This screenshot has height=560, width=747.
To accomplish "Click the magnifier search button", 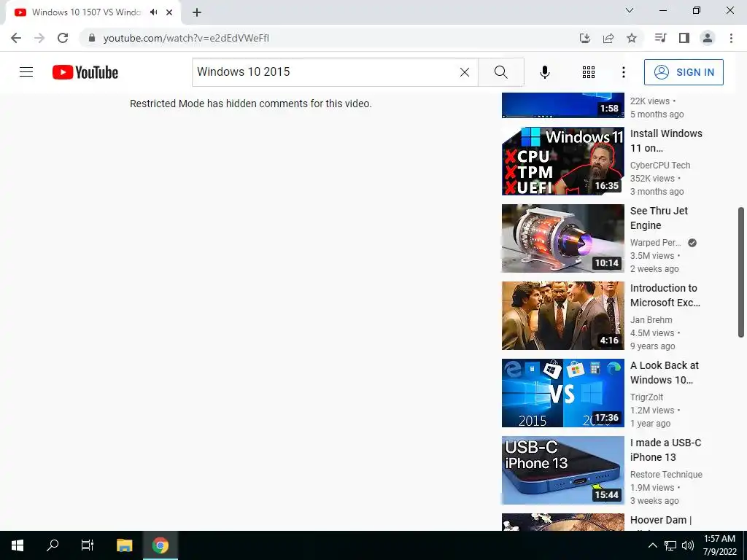I will click(x=500, y=72).
